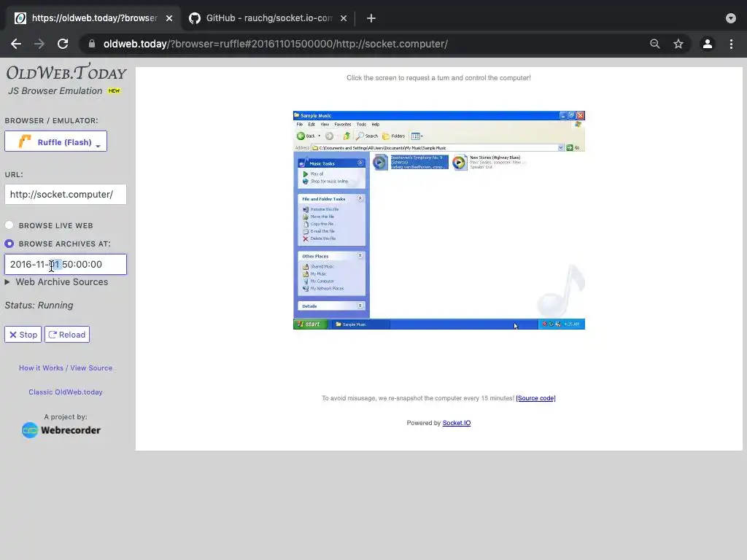The width and height of the screenshot is (747, 560).
Task: Open How it Works / View Source
Action: (66, 367)
